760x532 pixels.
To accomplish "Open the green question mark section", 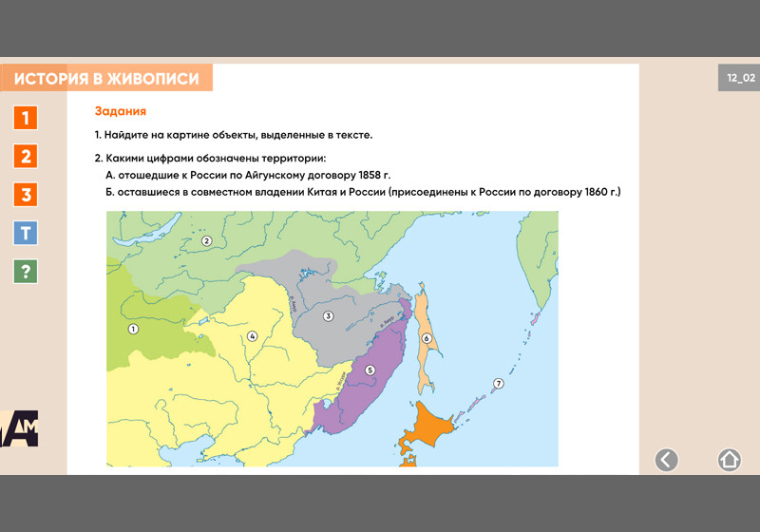I will tap(27, 272).
